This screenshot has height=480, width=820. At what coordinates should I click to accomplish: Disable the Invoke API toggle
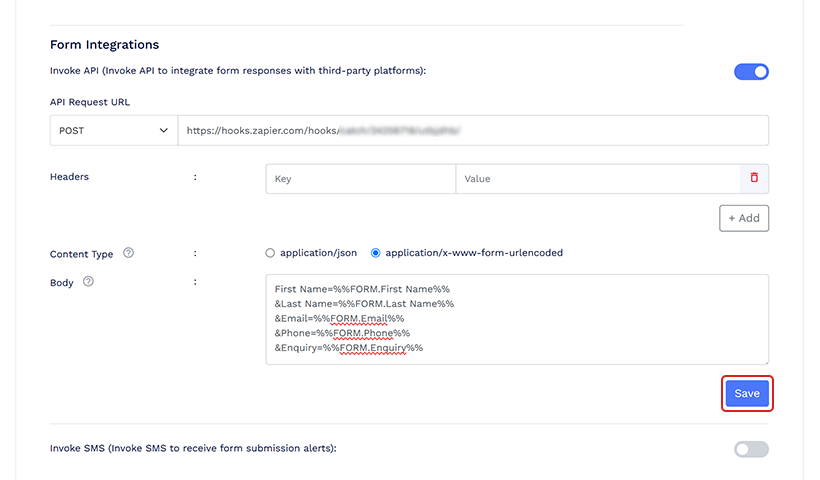[751, 71]
